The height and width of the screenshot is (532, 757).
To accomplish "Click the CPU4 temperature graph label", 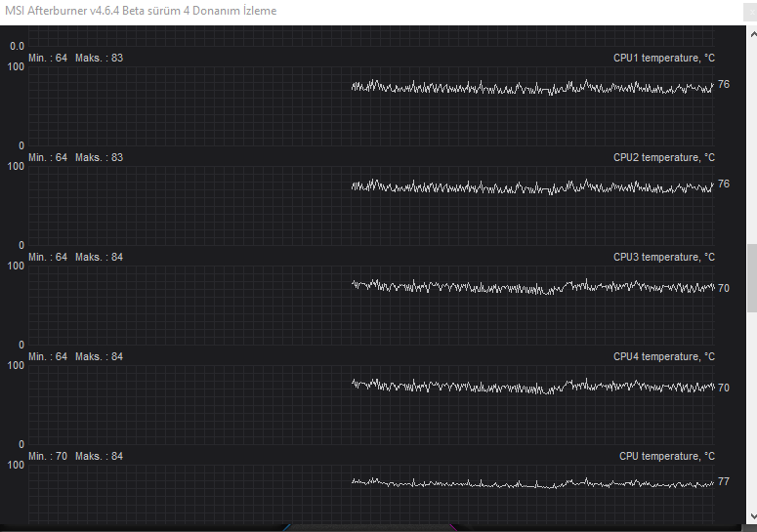I will tap(664, 357).
